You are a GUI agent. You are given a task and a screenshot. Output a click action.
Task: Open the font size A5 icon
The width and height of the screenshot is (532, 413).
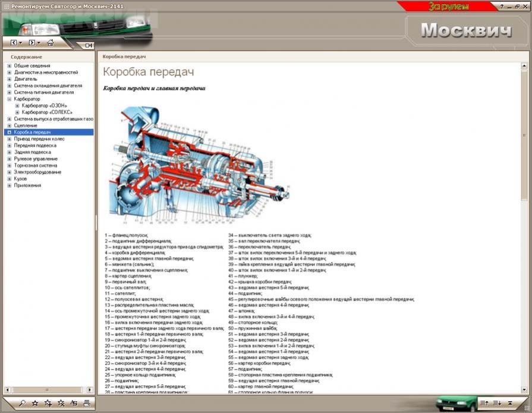(74, 403)
